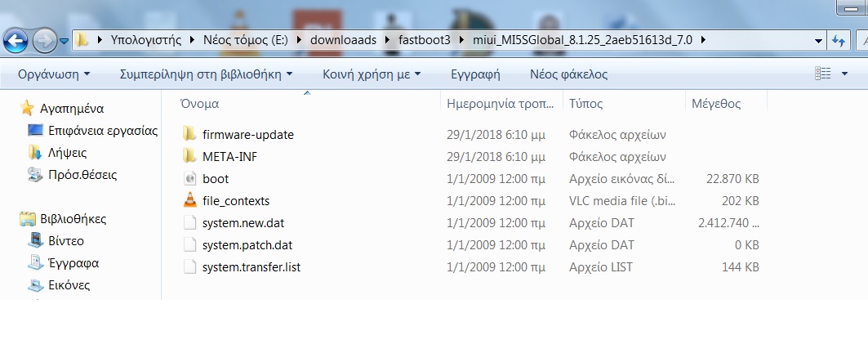This screenshot has width=868, height=340.
Task: Select the META-INF folder icon
Action: coord(189,156)
